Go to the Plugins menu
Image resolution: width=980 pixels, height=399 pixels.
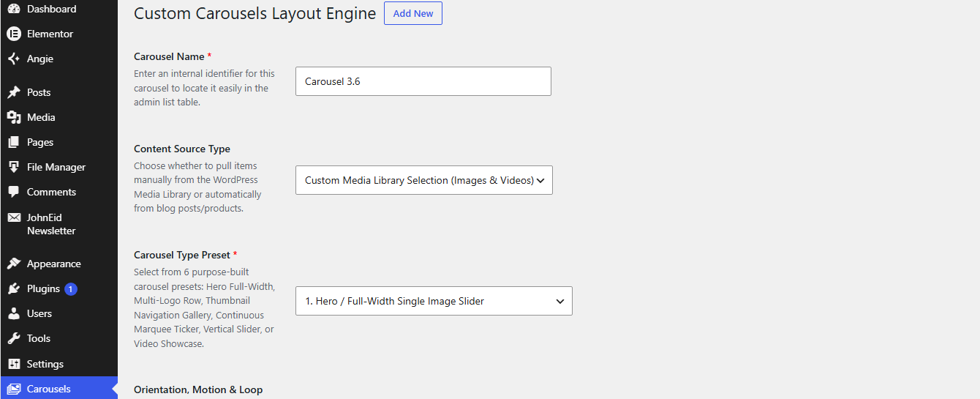coord(59,288)
